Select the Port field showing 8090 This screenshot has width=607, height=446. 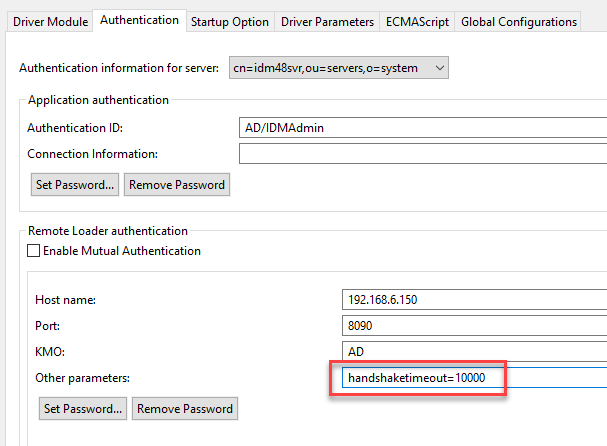[474, 325]
